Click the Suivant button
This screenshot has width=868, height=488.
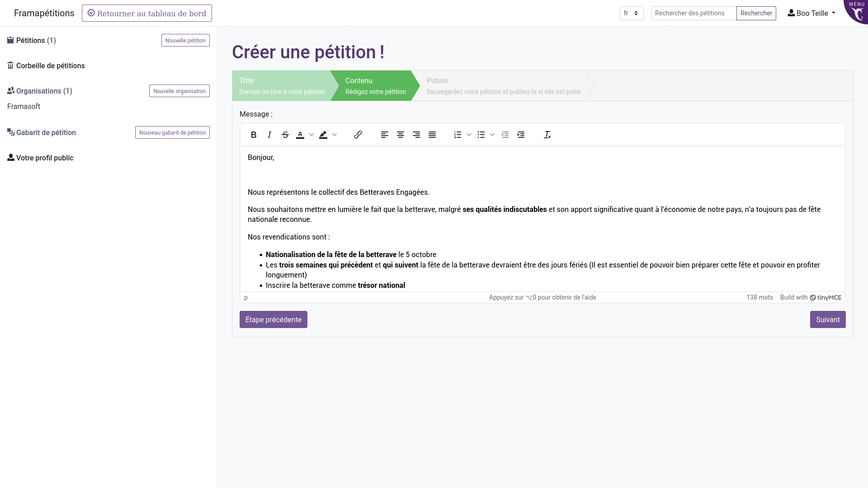pos(828,319)
